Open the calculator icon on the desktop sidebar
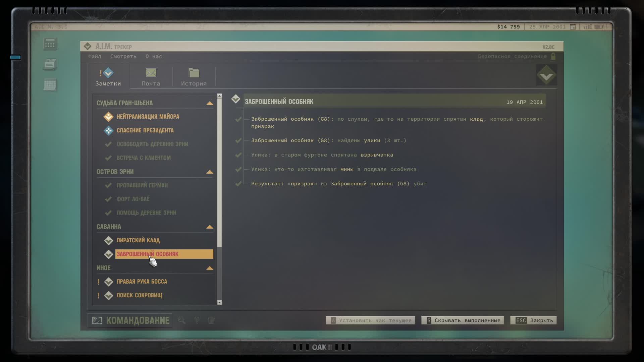Viewport: 644px width, 362px height. pos(50,44)
